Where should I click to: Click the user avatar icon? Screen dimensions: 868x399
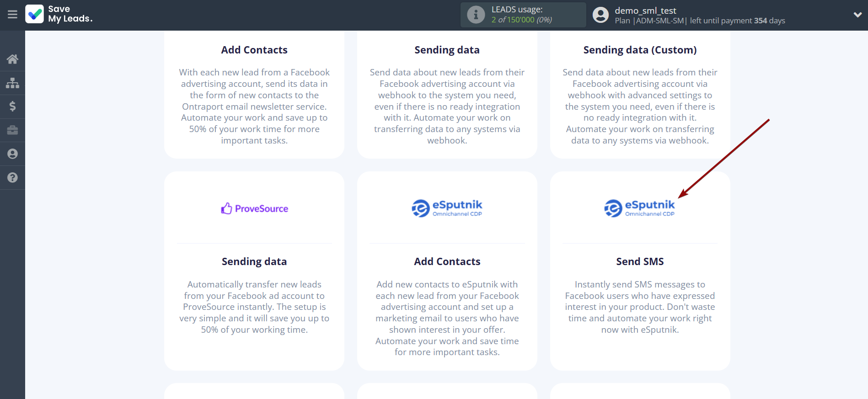point(600,15)
